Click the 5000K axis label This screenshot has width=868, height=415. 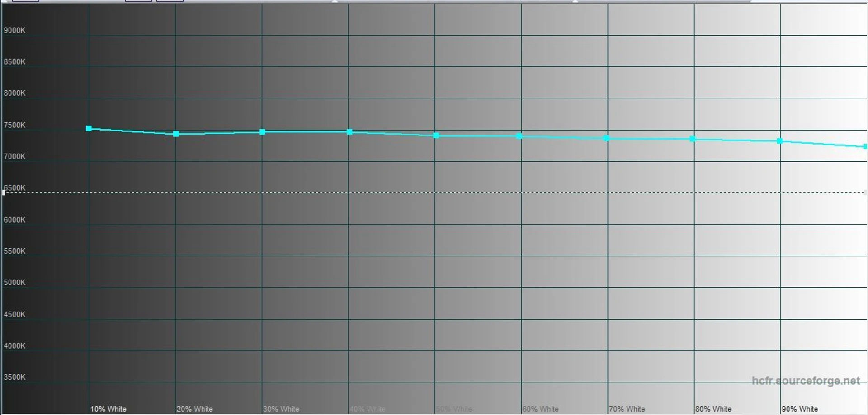point(14,283)
